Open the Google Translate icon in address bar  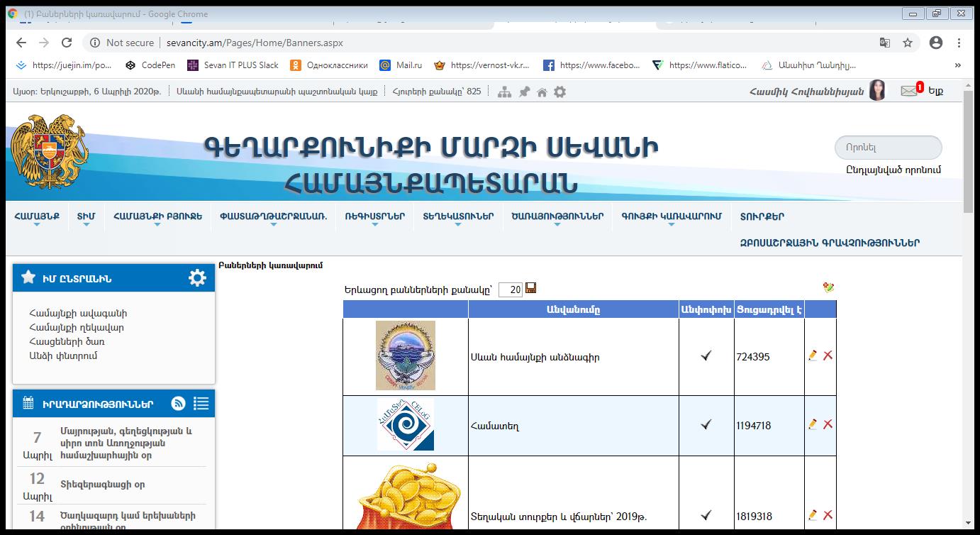pyautogui.click(x=885, y=43)
